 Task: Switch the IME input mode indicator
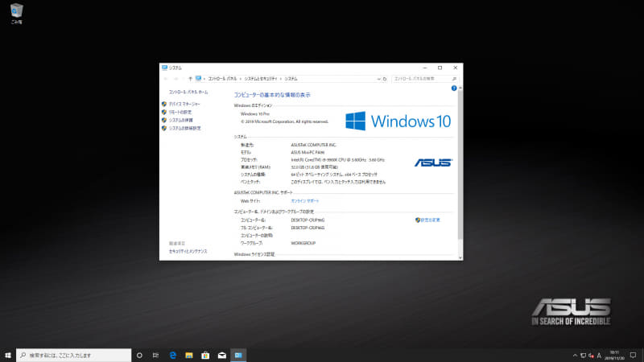tap(599, 356)
